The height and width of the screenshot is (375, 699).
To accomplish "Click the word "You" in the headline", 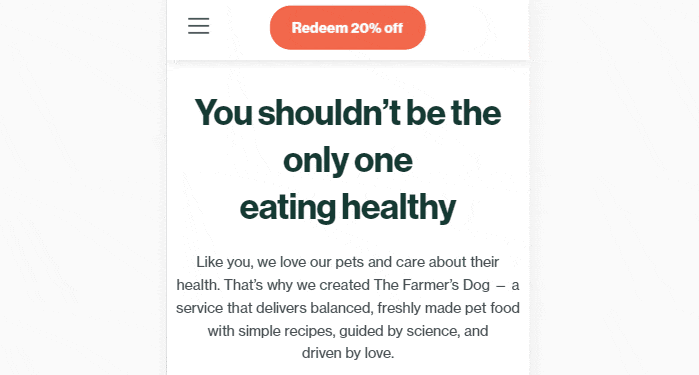I will click(x=224, y=113).
